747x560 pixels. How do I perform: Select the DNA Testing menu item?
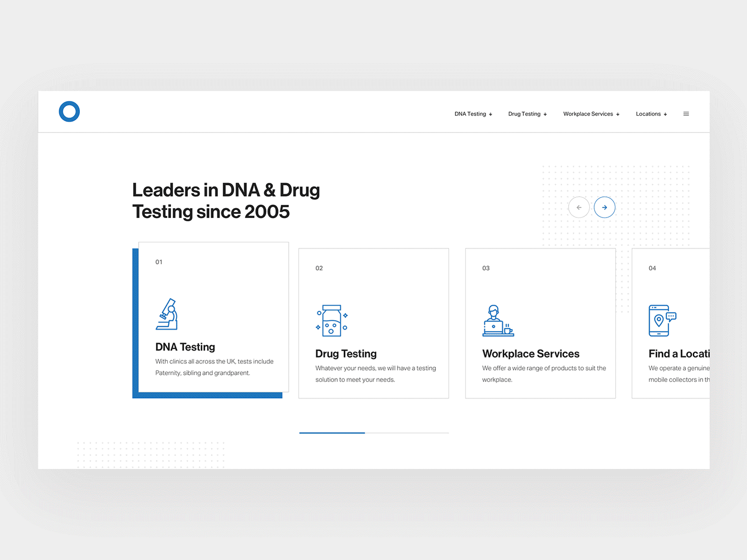pyautogui.click(x=470, y=114)
